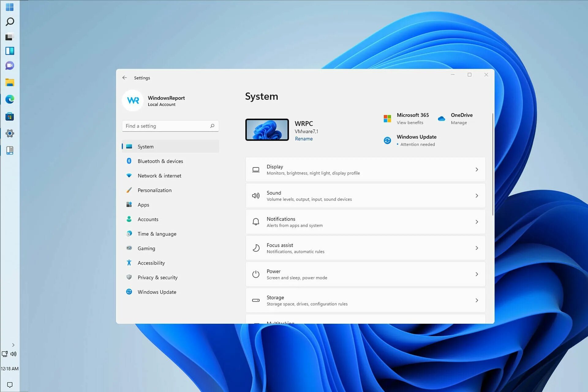Click the volume speaker tray icon
The width and height of the screenshot is (588, 392).
point(13,354)
